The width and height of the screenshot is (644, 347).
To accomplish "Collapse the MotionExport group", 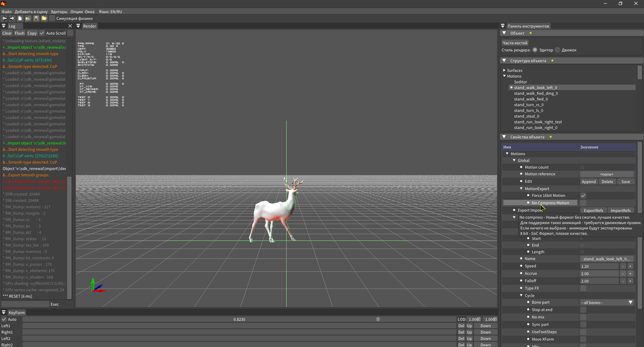I will tap(521, 189).
